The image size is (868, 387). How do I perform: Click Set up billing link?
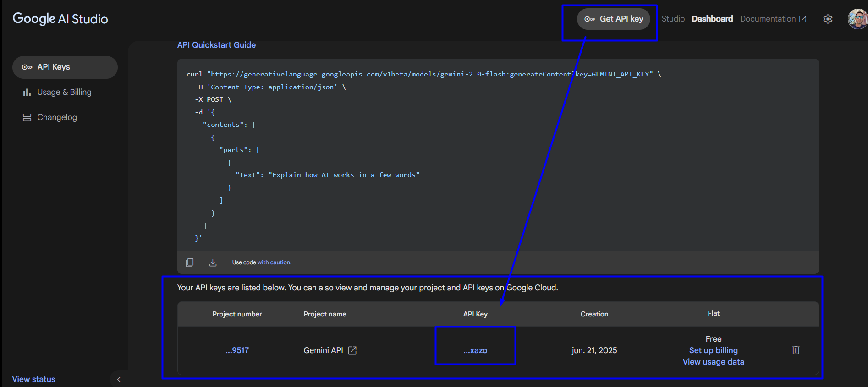pos(714,350)
